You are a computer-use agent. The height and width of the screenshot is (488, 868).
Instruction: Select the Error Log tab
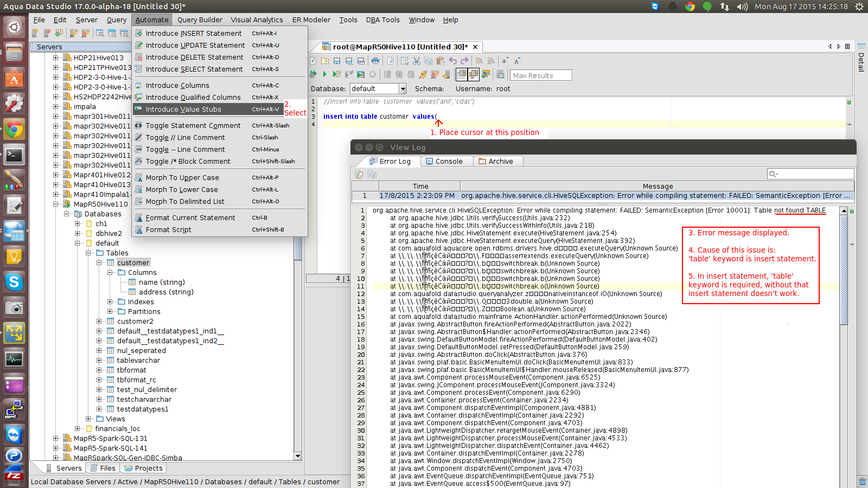(390, 161)
